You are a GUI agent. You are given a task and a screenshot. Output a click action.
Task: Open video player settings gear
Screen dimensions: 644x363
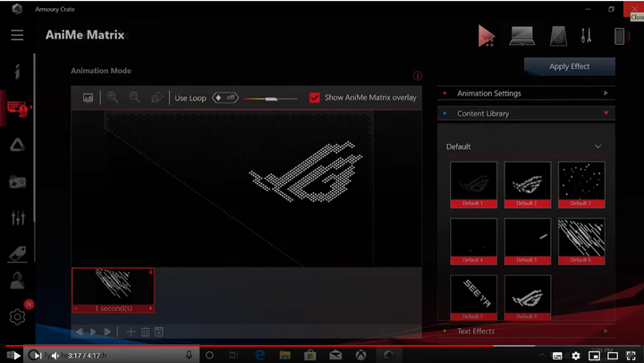(x=576, y=356)
